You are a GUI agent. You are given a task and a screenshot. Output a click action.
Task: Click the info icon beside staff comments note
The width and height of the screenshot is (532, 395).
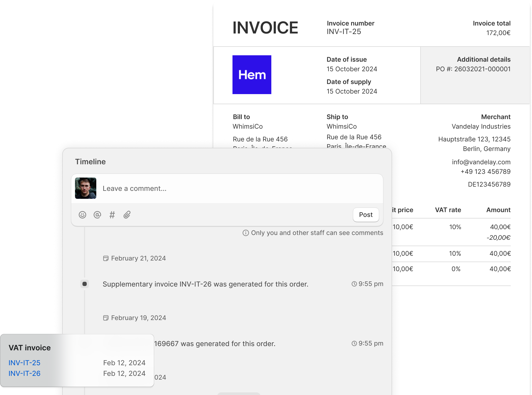246,233
